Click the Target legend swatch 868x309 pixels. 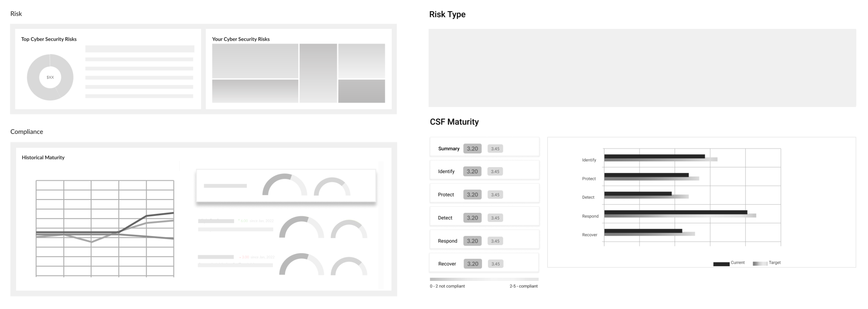[760, 264]
